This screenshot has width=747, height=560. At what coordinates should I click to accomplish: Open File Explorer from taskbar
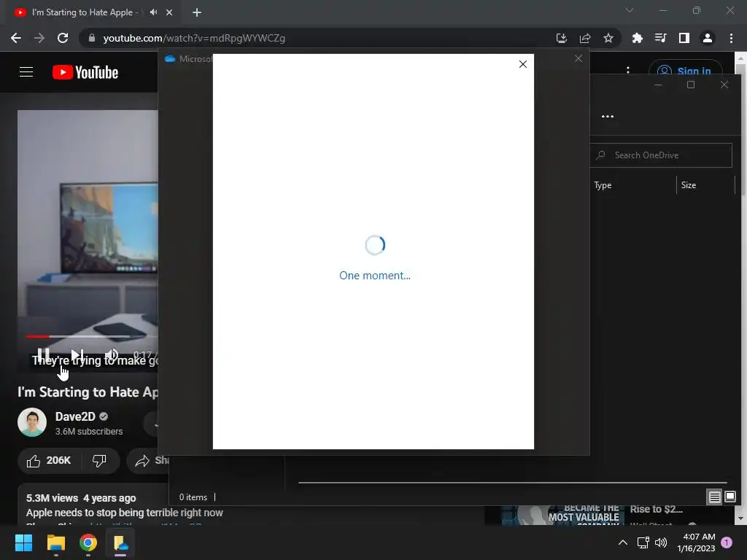click(55, 542)
